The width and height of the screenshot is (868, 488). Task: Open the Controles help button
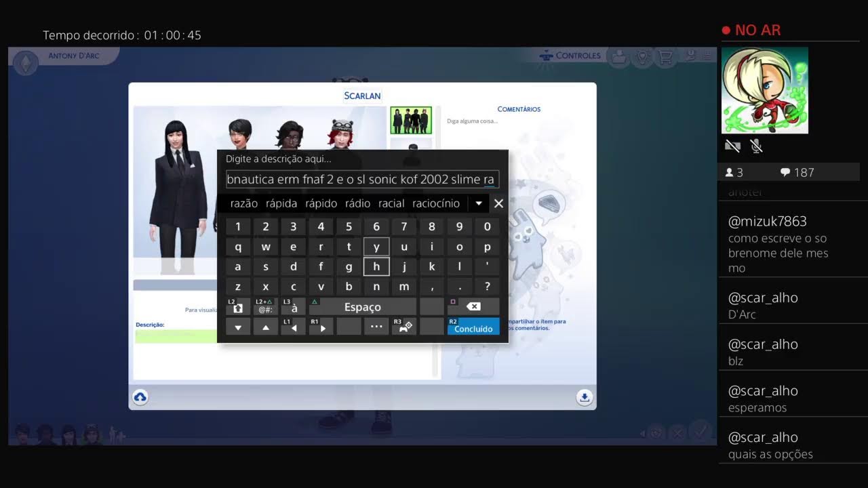click(x=570, y=56)
